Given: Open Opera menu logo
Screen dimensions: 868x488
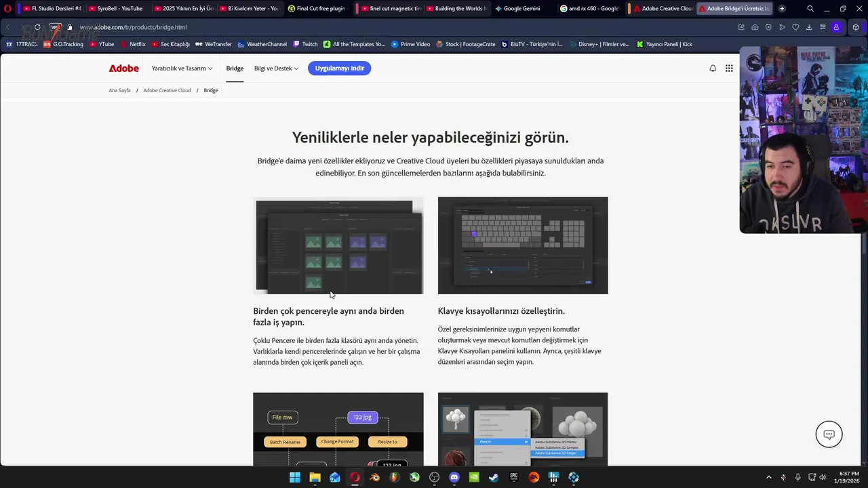Looking at the screenshot, I should point(7,9).
